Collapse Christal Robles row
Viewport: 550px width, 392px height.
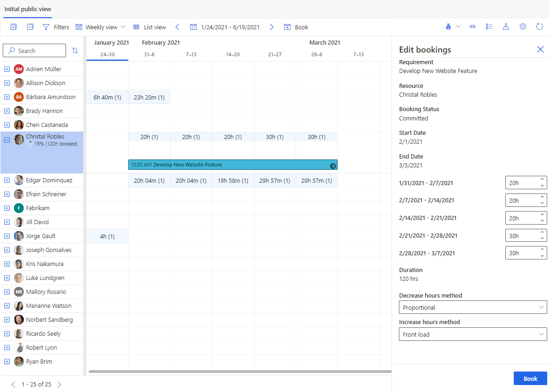click(x=7, y=140)
